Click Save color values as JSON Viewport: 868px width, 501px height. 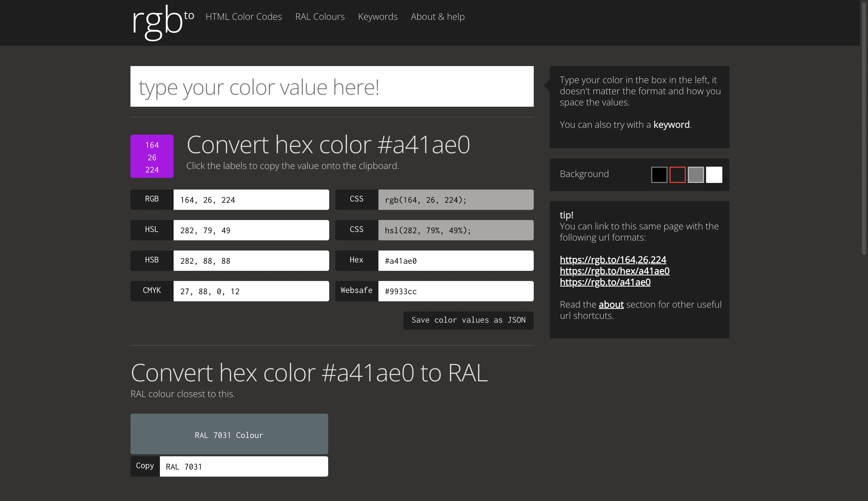[x=468, y=320]
